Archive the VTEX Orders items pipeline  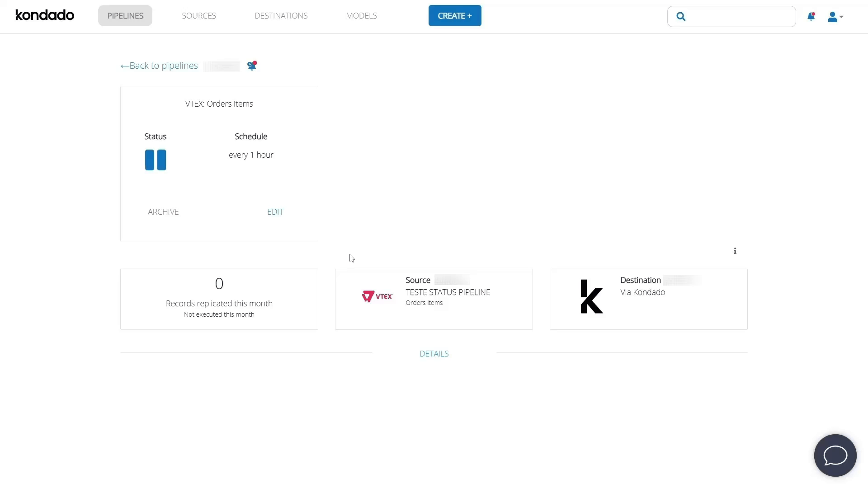163,212
